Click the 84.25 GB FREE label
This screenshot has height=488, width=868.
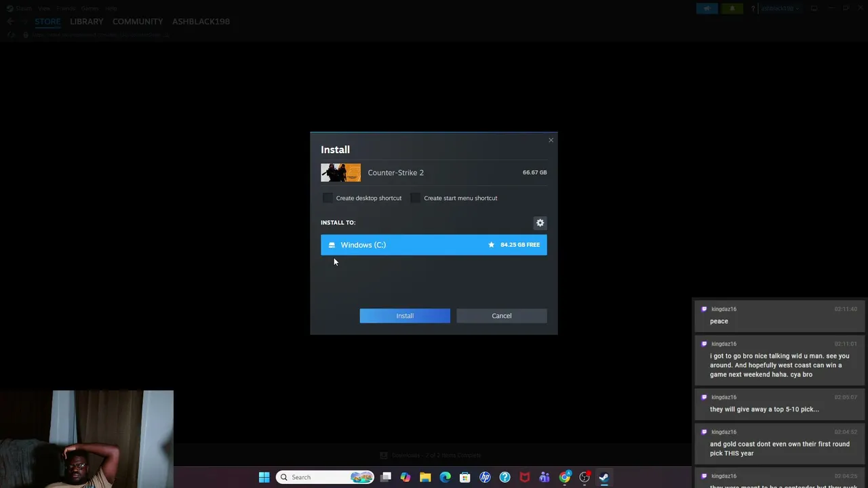[x=520, y=245]
